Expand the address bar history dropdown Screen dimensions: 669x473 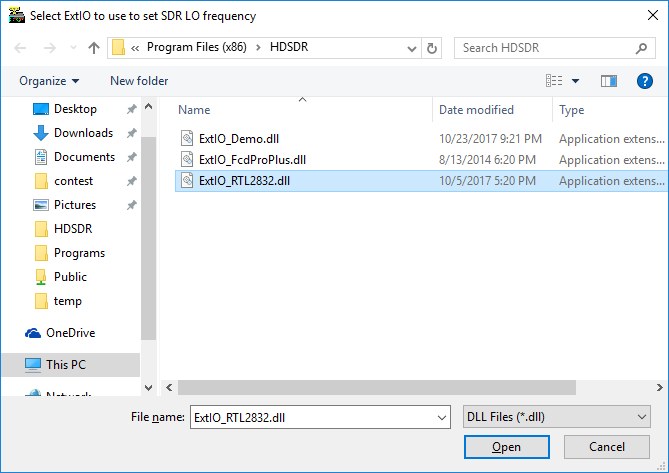tap(412, 48)
